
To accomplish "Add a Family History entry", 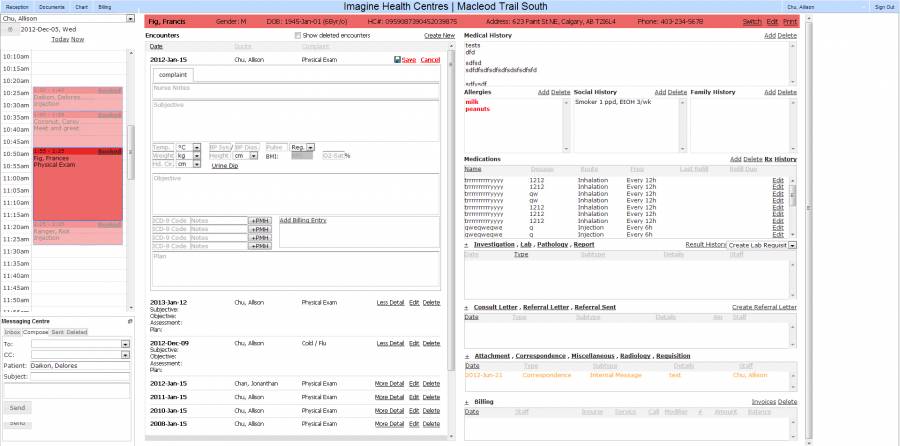I will pyautogui.click(x=770, y=92).
